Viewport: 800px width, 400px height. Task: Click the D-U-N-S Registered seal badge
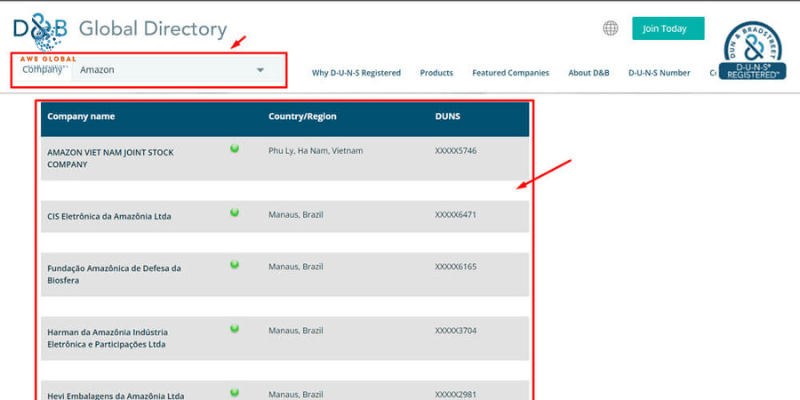pos(753,51)
